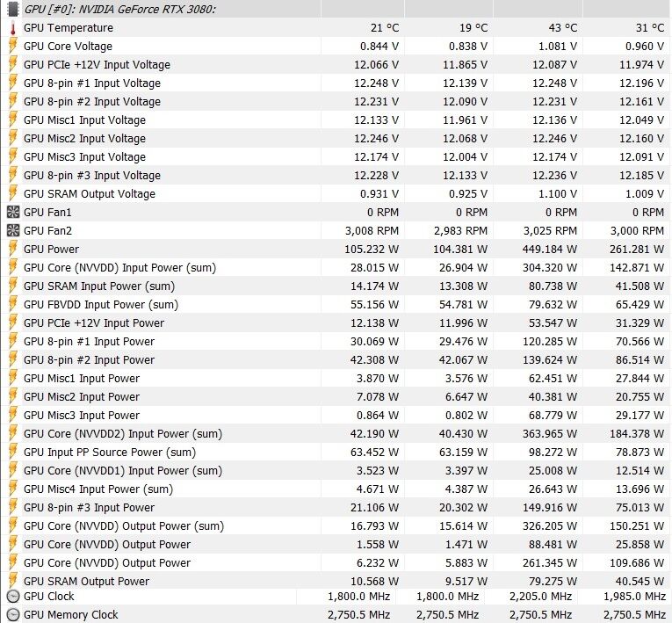Click the GPU chip icon in header row

(13, 9)
